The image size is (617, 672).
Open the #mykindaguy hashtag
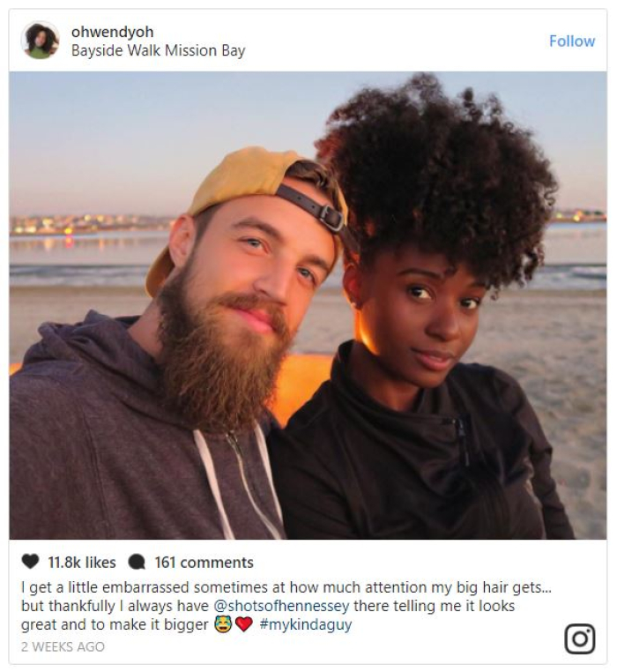click(x=306, y=625)
